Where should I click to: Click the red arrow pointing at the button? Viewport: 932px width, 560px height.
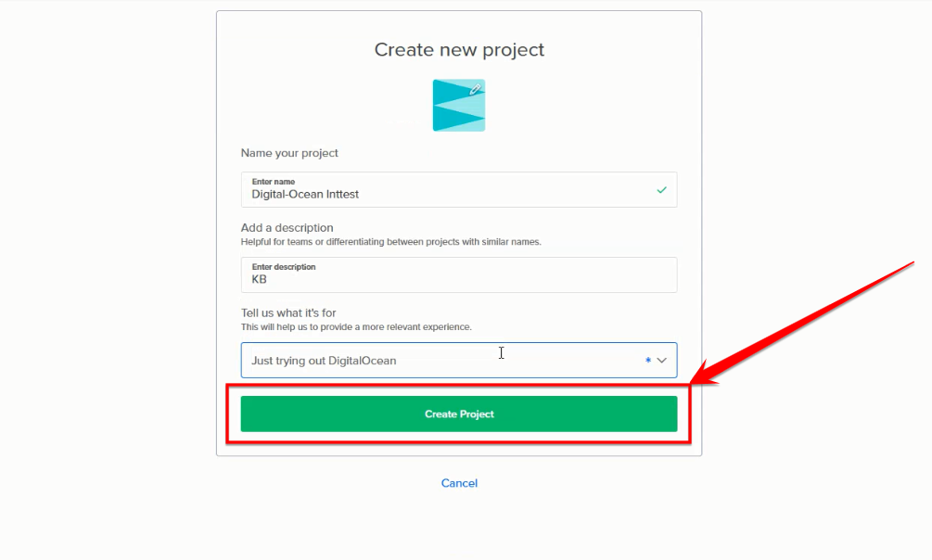pos(802,324)
